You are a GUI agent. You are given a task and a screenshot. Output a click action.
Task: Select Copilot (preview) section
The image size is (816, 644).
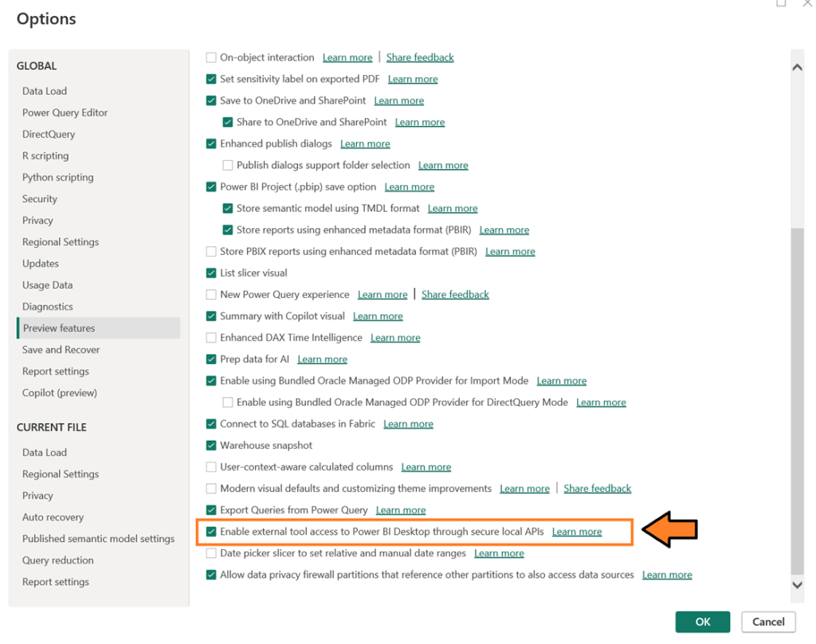click(x=59, y=393)
